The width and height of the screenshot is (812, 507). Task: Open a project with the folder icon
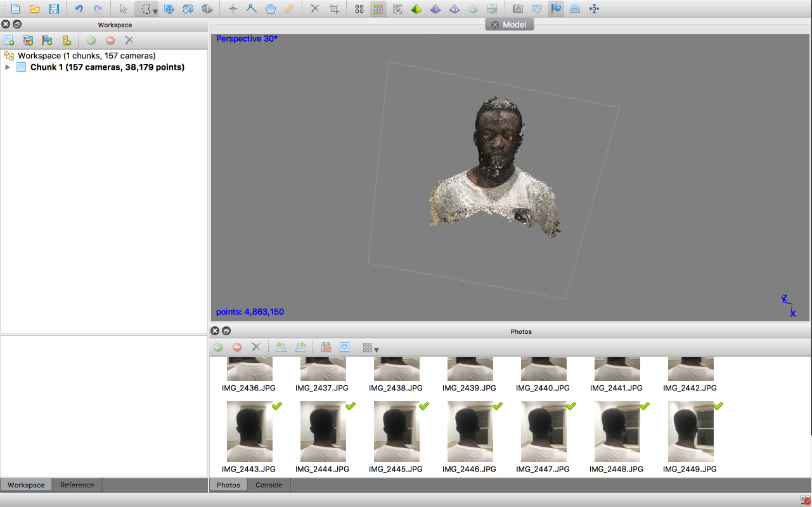coord(34,9)
